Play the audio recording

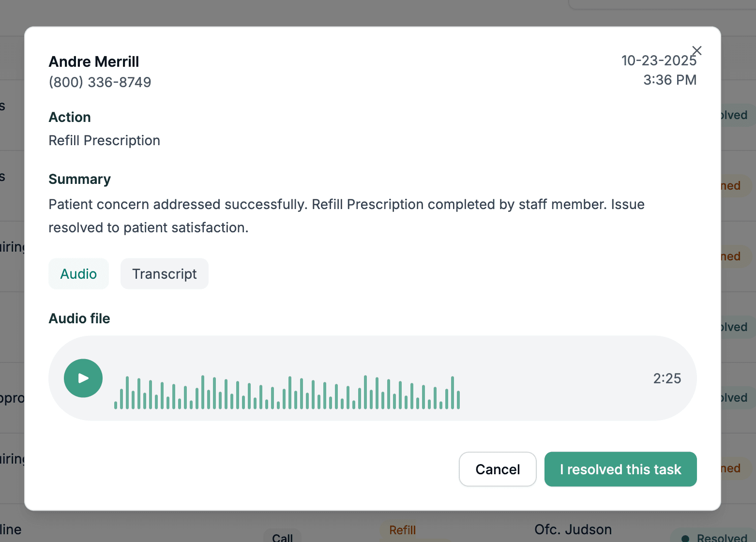tap(83, 378)
